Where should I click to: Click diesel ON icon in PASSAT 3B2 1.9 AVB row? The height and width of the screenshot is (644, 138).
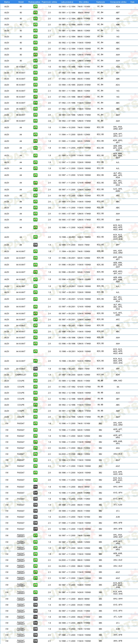tap(35, 517)
